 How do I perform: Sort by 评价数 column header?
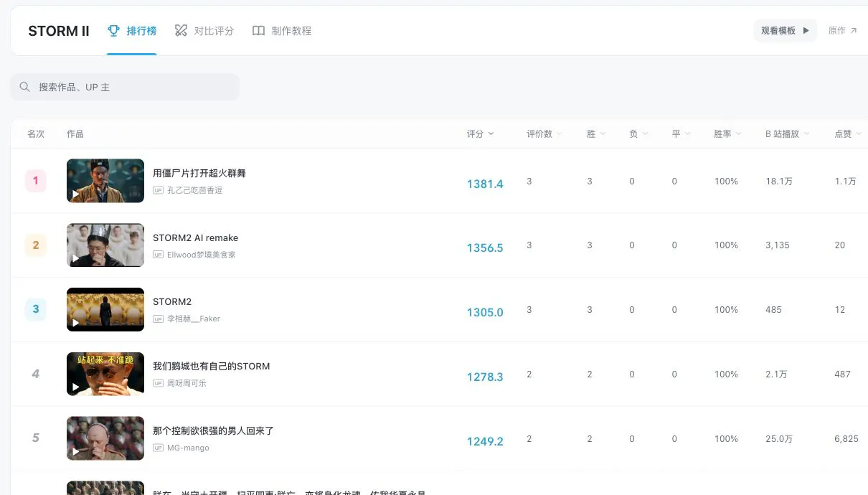coord(544,134)
